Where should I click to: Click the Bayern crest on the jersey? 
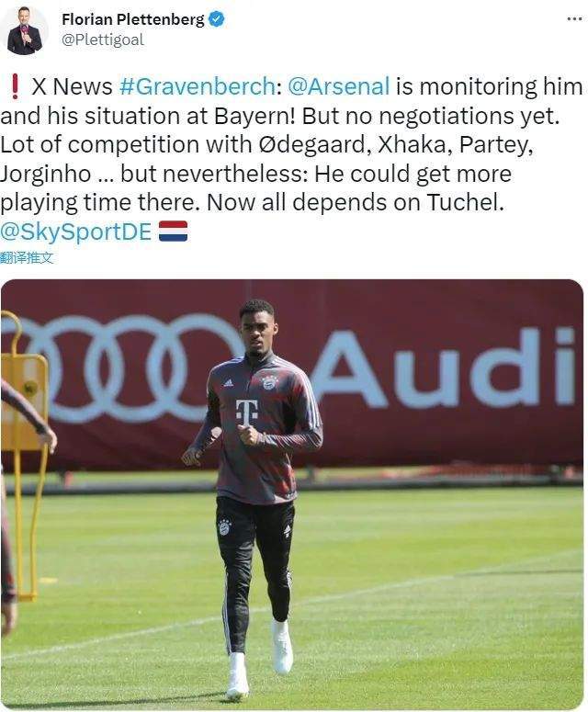[x=270, y=382]
